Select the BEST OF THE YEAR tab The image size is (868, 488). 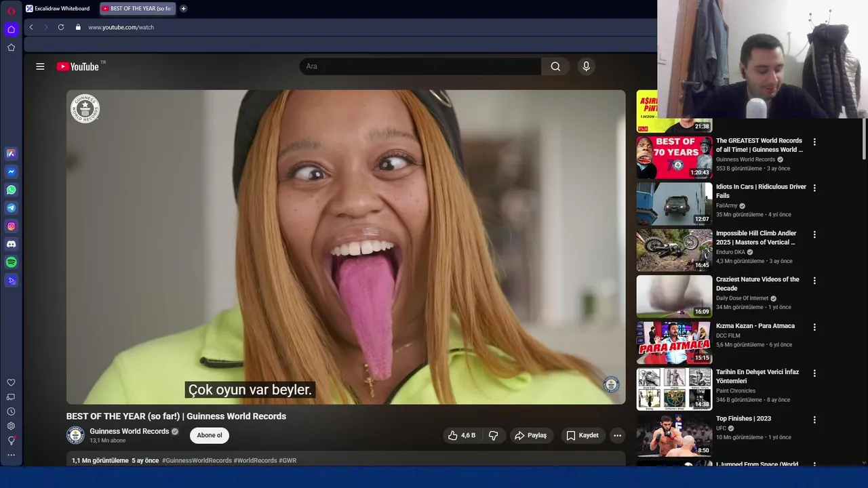pos(137,9)
